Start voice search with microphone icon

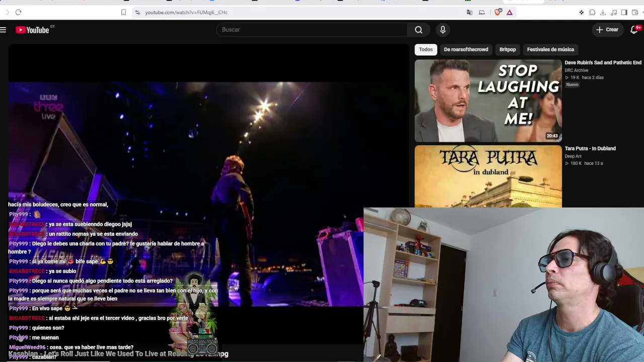tap(443, 30)
